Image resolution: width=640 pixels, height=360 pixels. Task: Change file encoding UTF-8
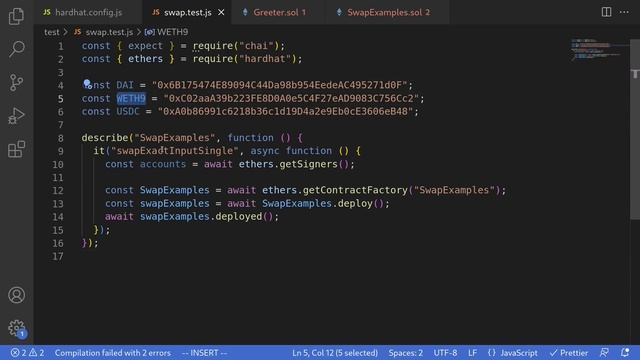click(x=445, y=353)
